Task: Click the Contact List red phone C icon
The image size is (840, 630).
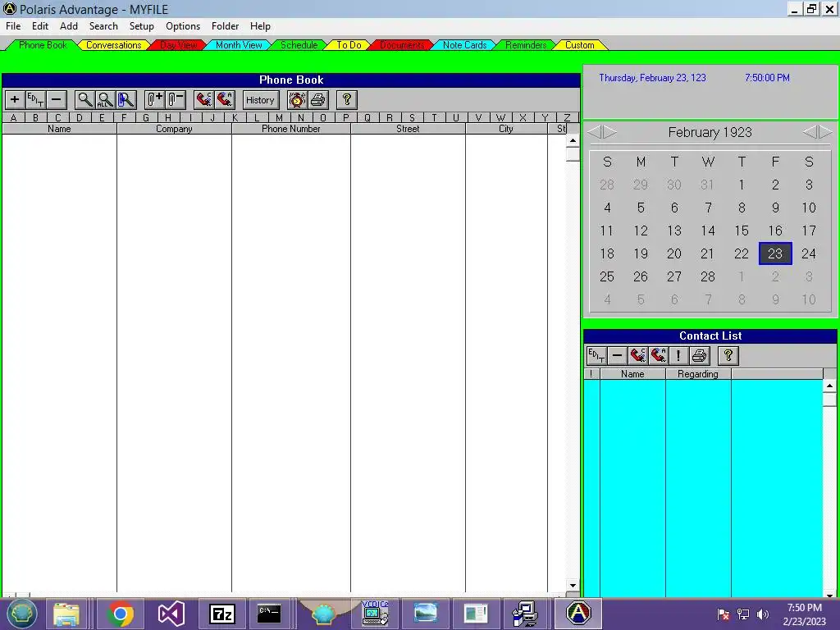Action: [637, 355]
